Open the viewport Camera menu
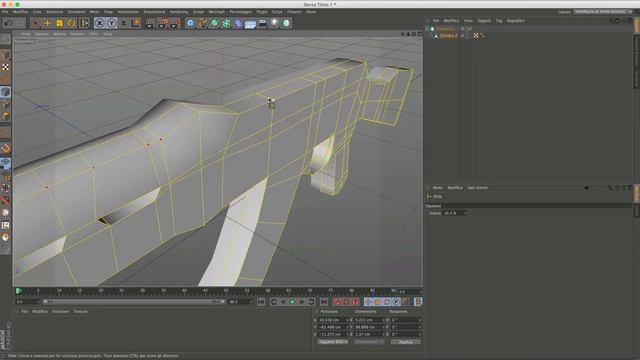The height and width of the screenshot is (360, 640). pos(42,34)
